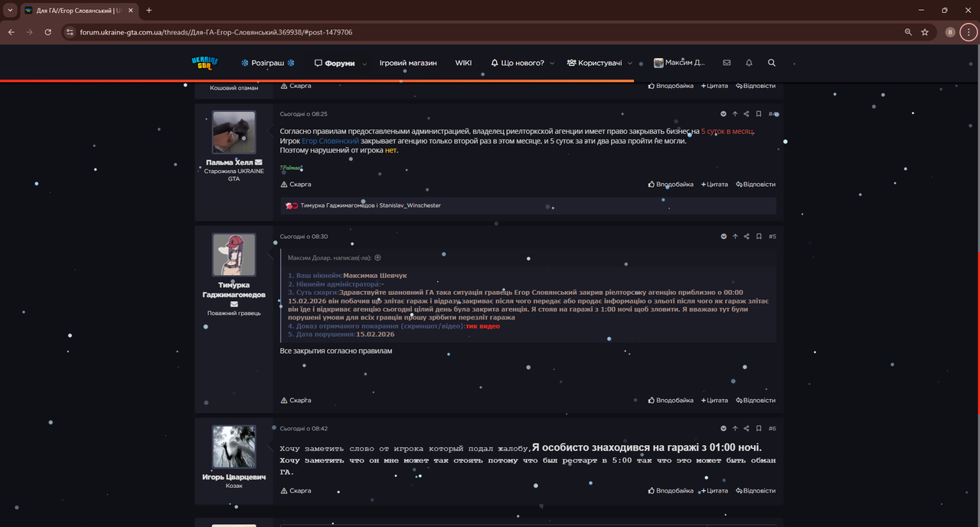Open Пальма Хелл's avatar profile

pyautogui.click(x=234, y=133)
